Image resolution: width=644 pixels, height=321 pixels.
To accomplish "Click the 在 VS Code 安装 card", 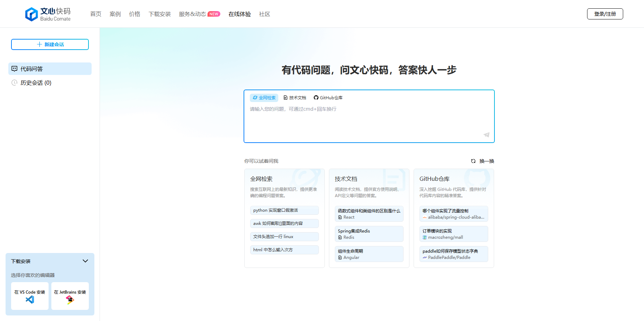I will click(30, 296).
